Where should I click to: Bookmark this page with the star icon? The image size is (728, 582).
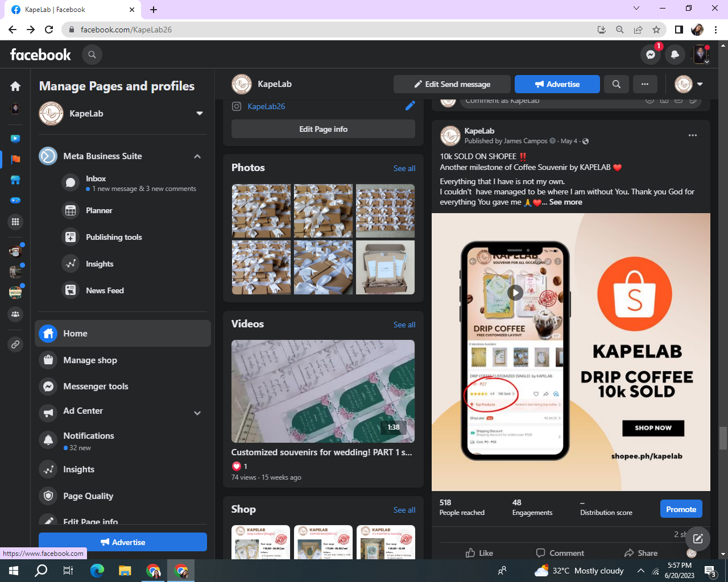point(656,30)
